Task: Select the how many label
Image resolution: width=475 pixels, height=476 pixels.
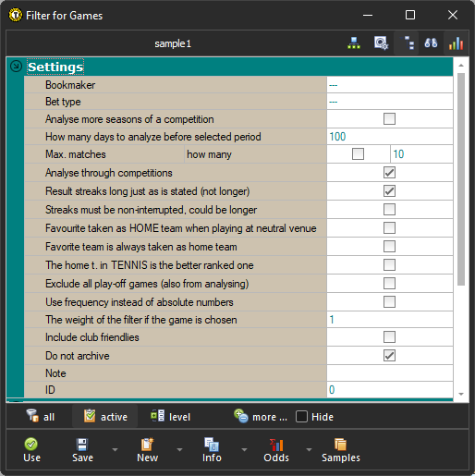Action: (x=209, y=154)
